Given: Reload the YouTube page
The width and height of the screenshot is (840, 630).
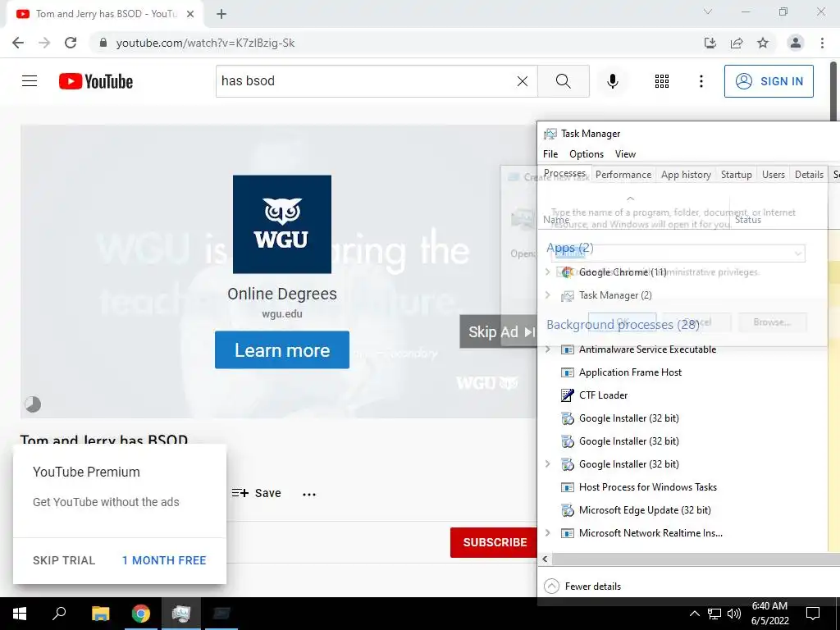Looking at the screenshot, I should (71, 43).
